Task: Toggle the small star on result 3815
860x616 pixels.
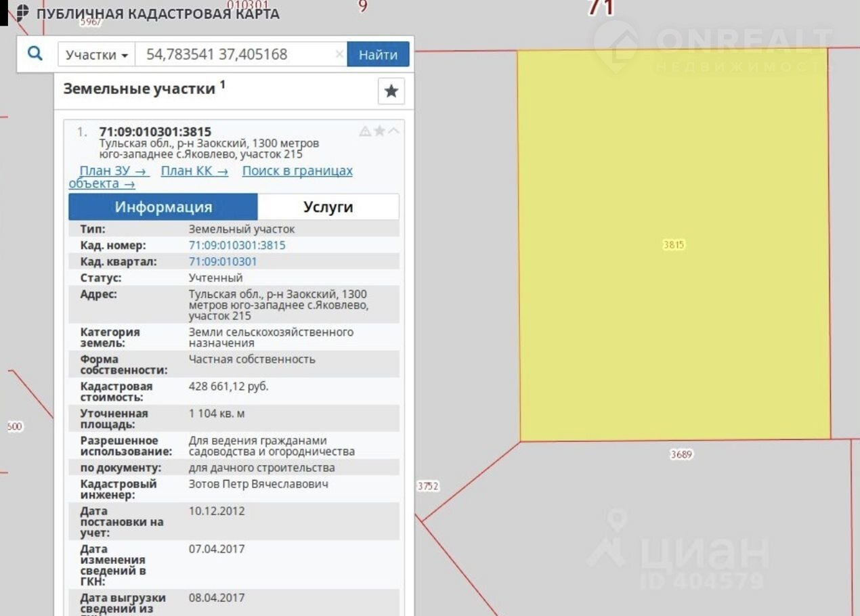Action: point(379,131)
